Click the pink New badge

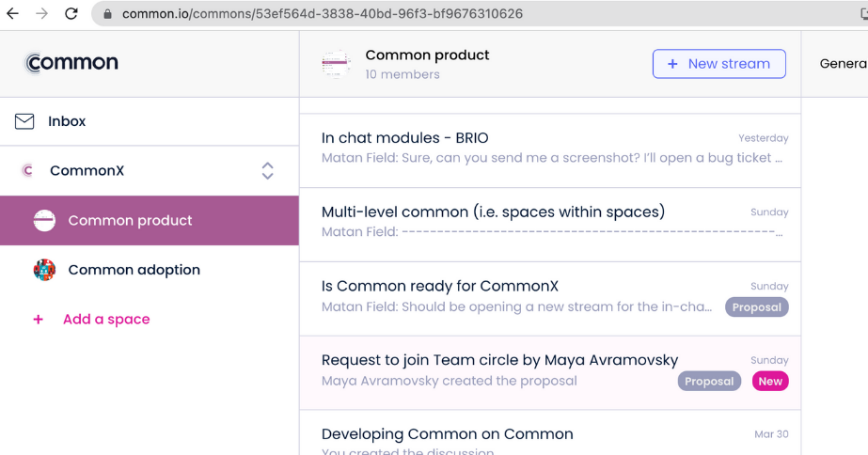click(x=770, y=382)
